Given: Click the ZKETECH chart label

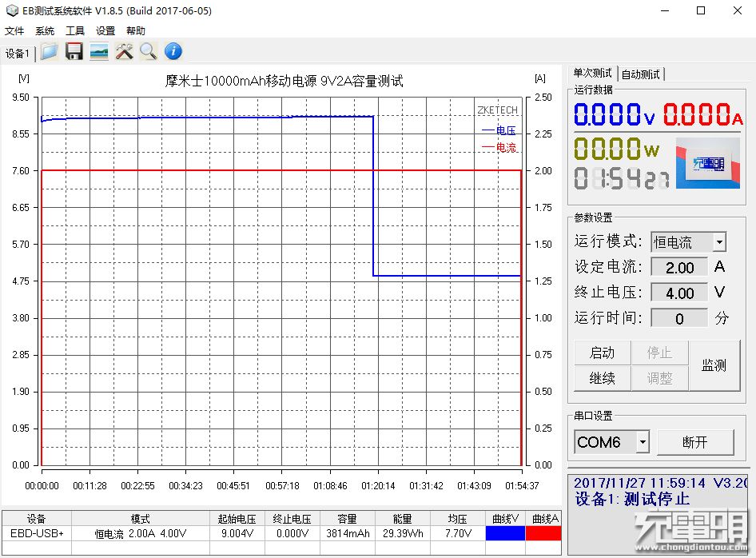Looking at the screenshot, I should [497, 110].
